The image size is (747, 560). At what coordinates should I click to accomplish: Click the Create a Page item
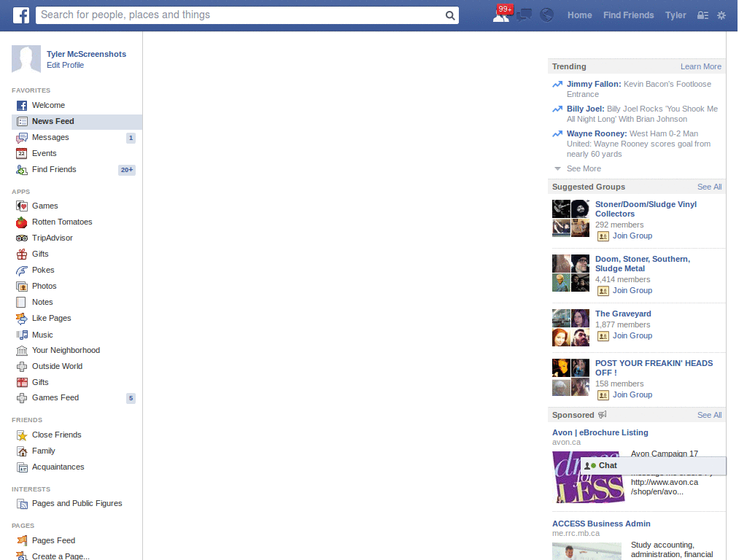point(61,556)
